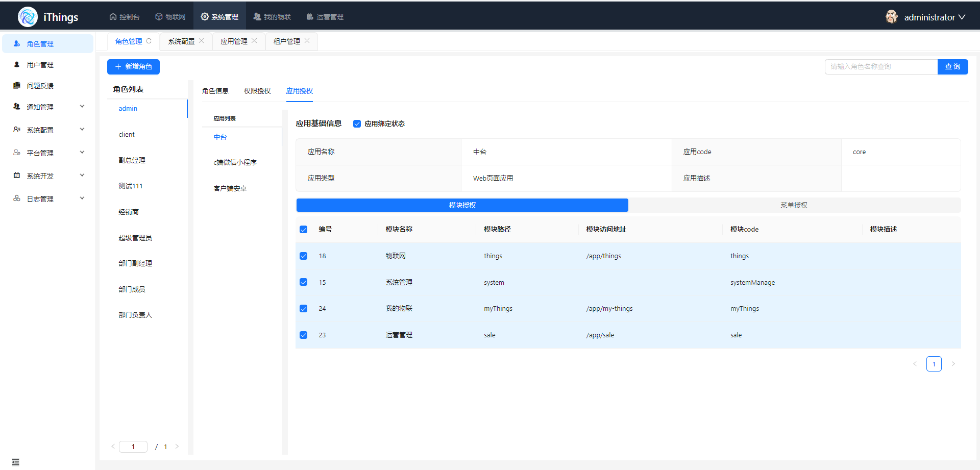Click the administrator avatar icon
The height and width of the screenshot is (470, 980).
[x=891, y=17]
